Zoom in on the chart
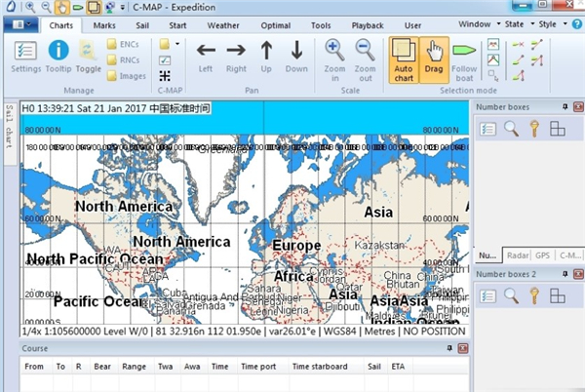The height and width of the screenshot is (392, 585). (334, 58)
